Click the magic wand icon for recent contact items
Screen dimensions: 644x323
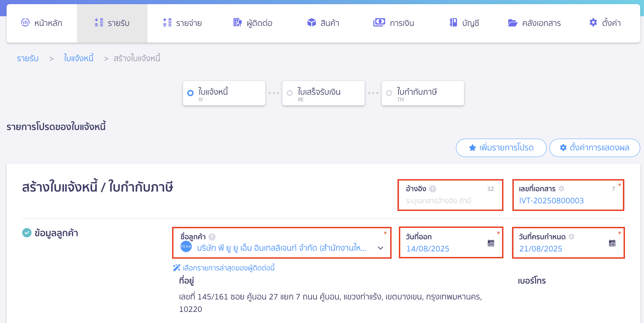pos(176,267)
